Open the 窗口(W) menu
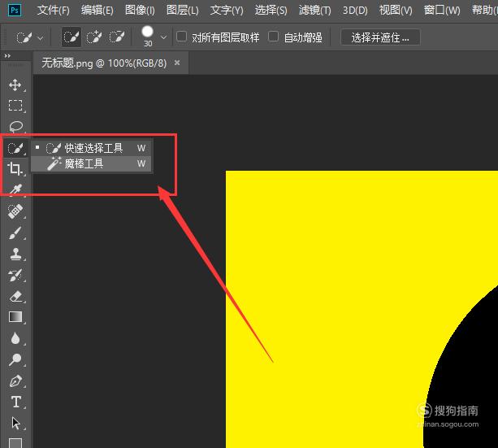The image size is (498, 448). click(442, 11)
